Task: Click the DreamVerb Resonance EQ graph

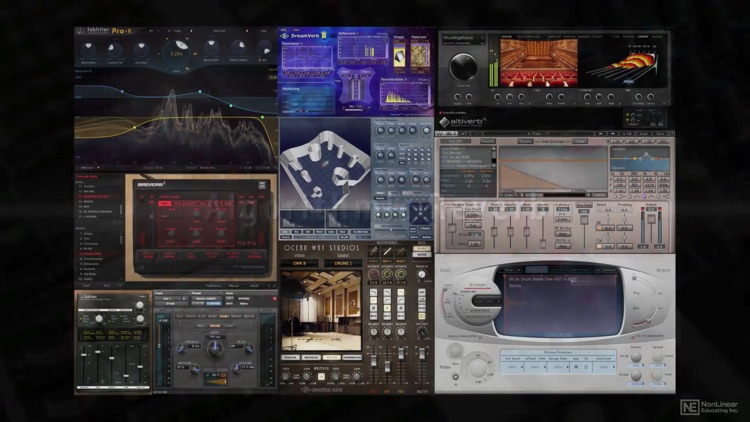Action: pos(307,59)
